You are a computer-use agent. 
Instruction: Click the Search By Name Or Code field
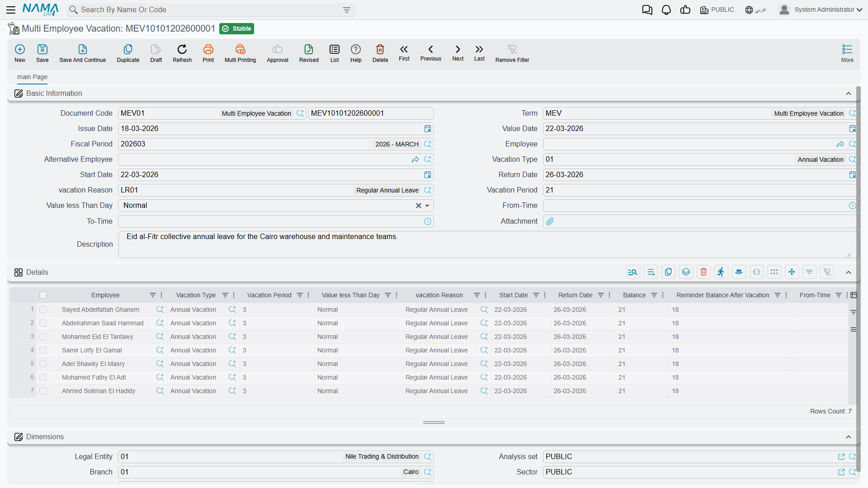coord(210,10)
